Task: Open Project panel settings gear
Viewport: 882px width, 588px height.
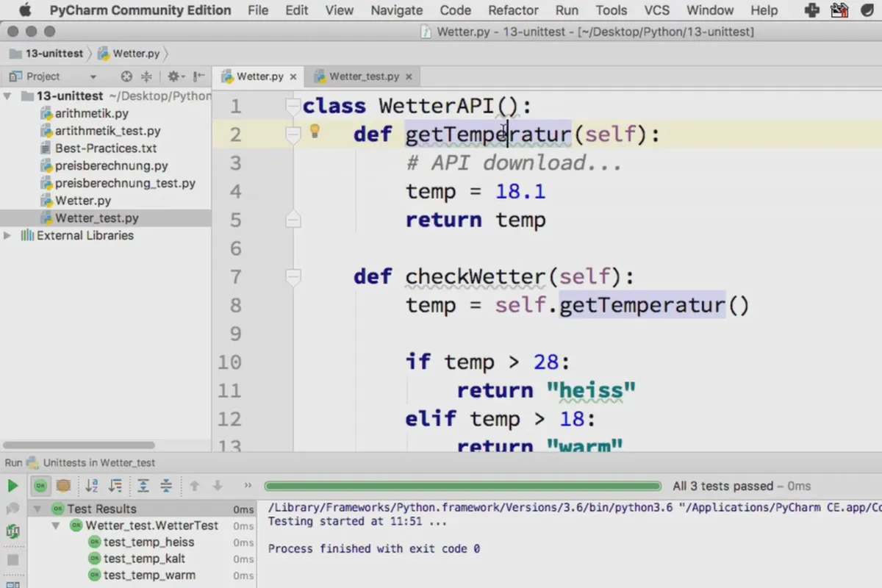Action: tap(174, 76)
